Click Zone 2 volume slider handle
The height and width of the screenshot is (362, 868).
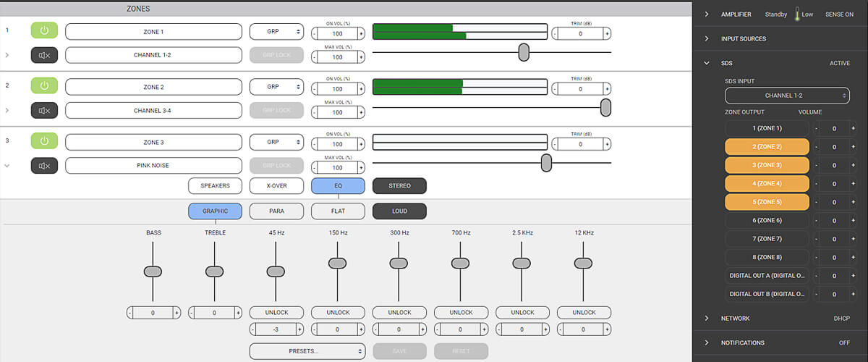[x=605, y=107]
